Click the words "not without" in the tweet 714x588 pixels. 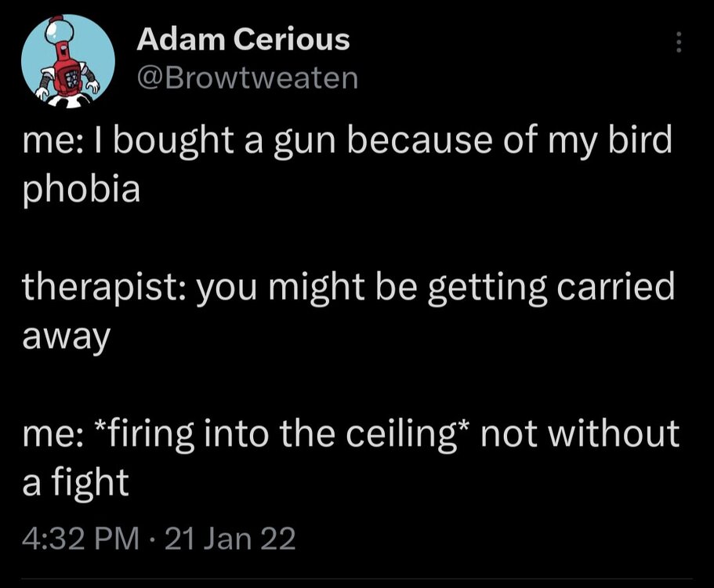coord(578,435)
